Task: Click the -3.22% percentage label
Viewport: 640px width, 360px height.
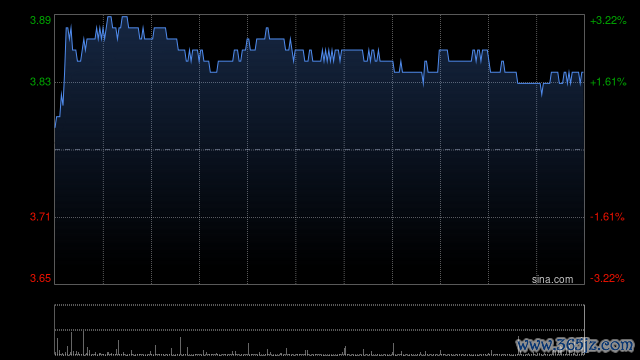Action: [x=607, y=278]
